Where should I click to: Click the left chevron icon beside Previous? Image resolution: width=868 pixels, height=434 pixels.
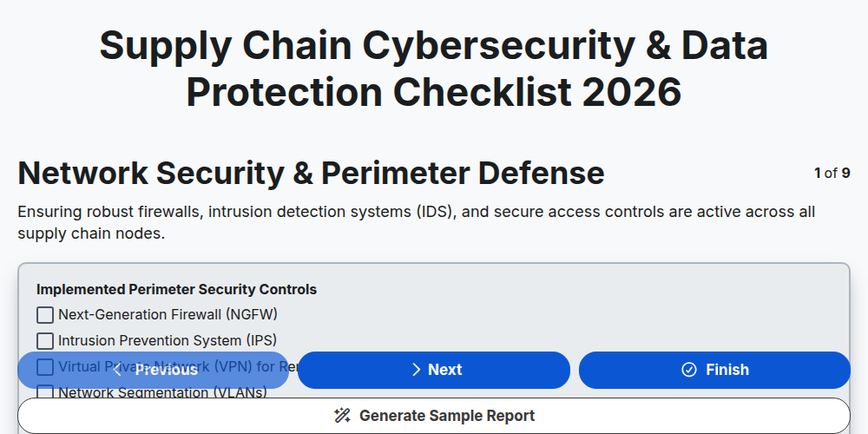click(x=117, y=370)
